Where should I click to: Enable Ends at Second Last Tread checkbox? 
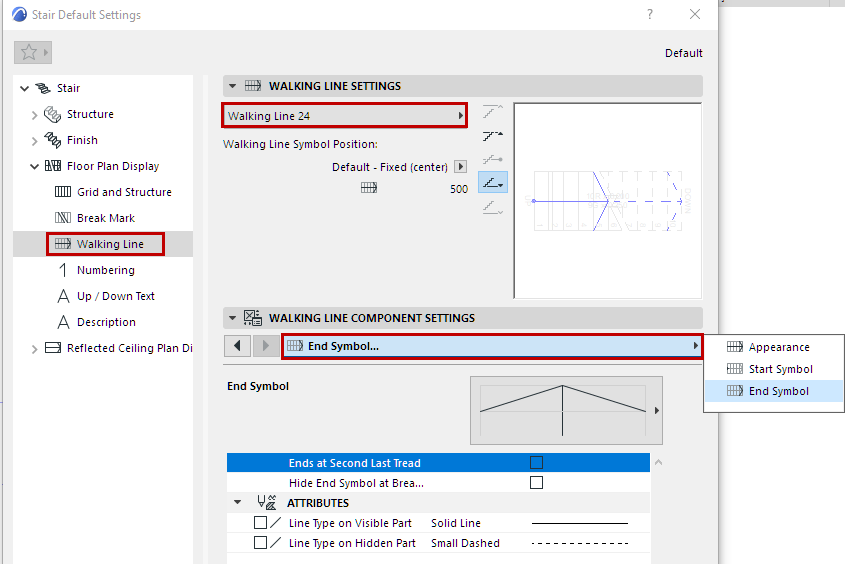tap(537, 463)
